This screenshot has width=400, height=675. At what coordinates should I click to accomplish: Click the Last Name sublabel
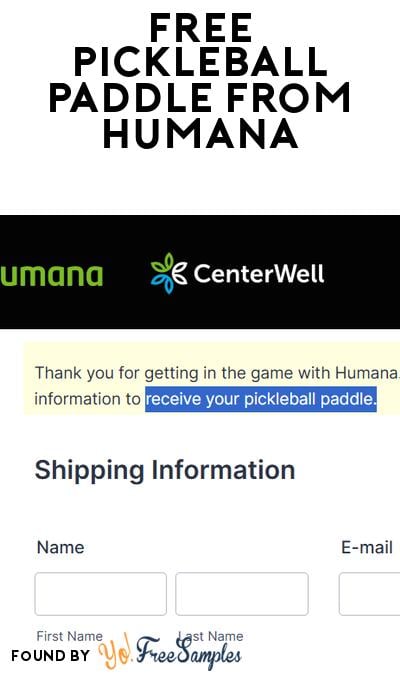tap(211, 636)
